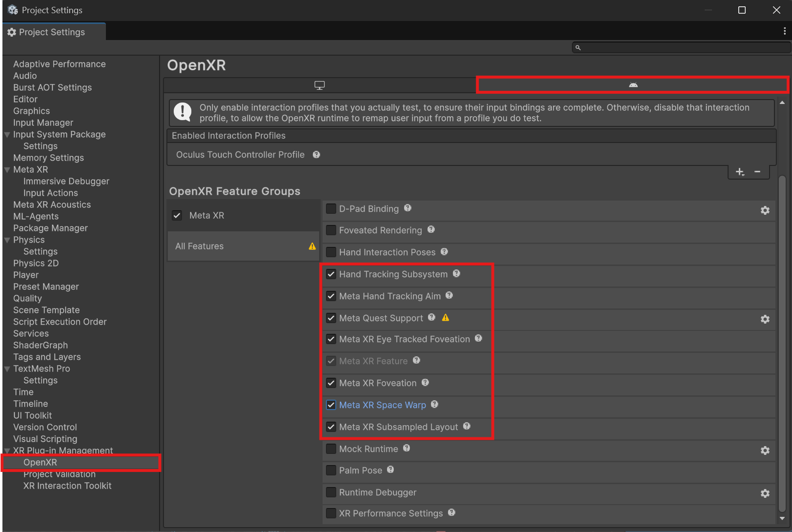Collapse the Meta XR tree section
The height and width of the screenshot is (532, 792).
point(7,170)
